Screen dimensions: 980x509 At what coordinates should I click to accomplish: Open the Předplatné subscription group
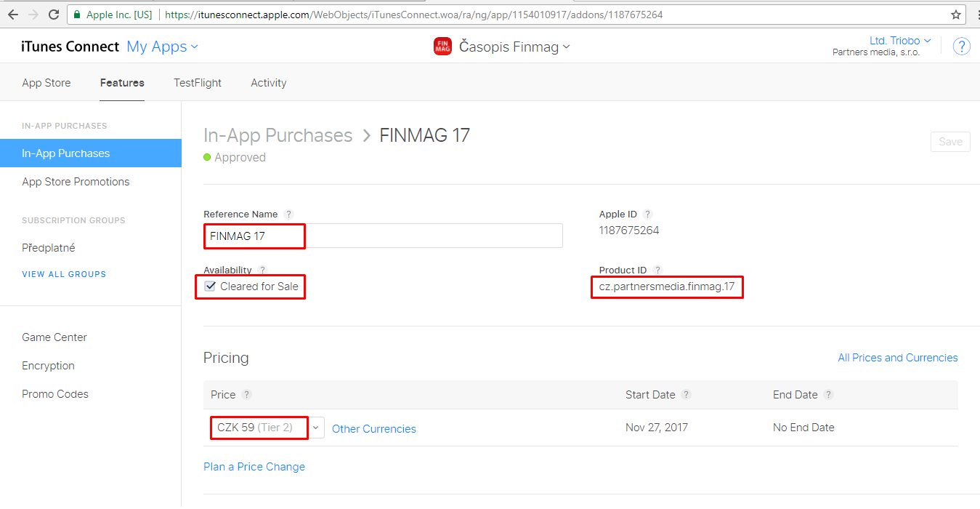click(x=49, y=248)
